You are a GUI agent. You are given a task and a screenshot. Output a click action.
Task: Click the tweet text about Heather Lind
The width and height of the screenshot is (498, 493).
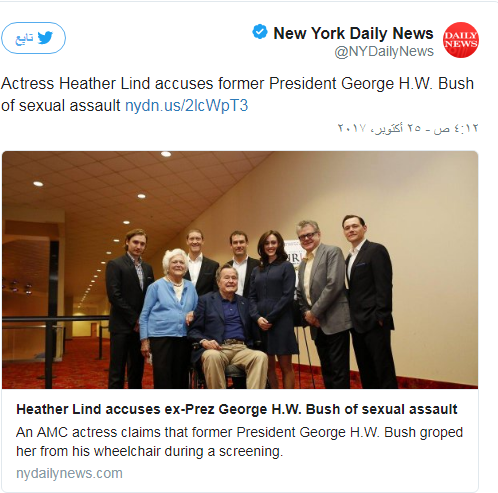(x=237, y=94)
